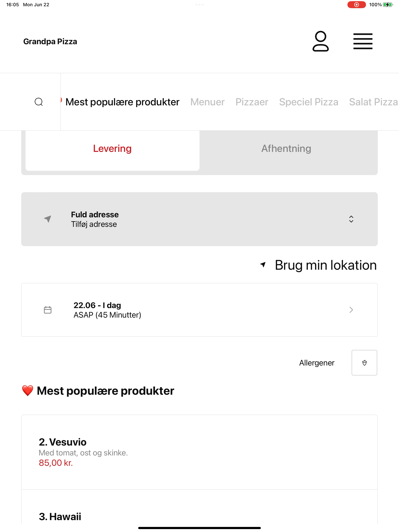Open the user account profile icon
Image resolution: width=399 pixels, height=532 pixels.
tap(320, 41)
